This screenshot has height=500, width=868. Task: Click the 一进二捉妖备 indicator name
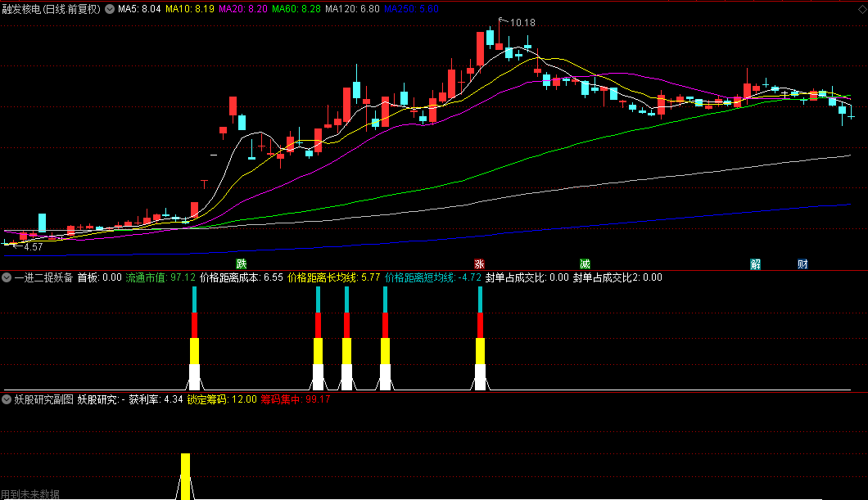[x=43, y=277]
